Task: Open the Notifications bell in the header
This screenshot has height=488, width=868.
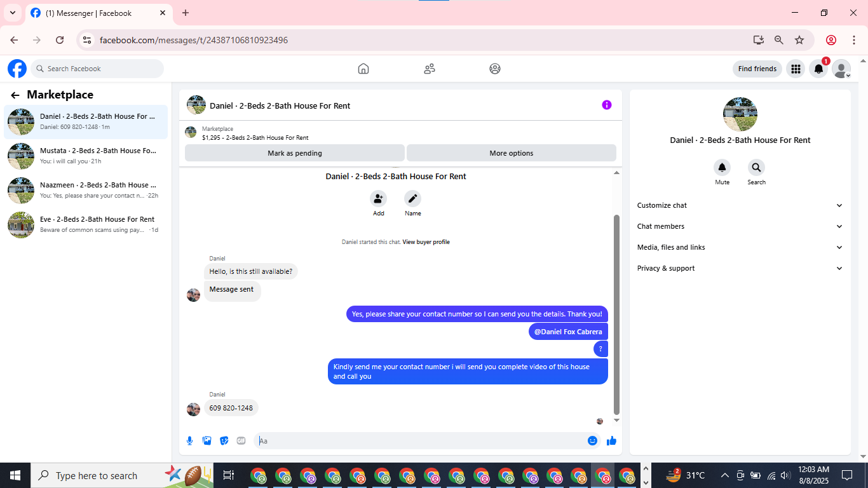Action: (x=819, y=69)
